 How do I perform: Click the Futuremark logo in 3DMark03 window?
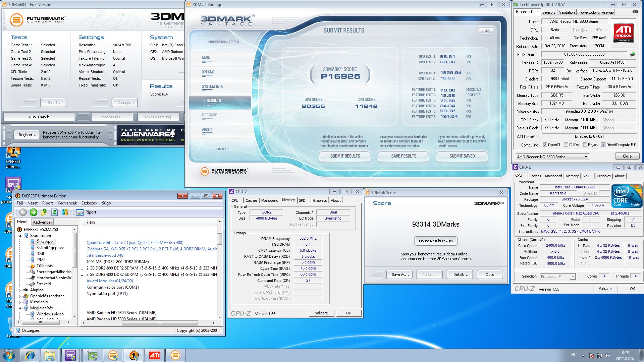(37, 20)
